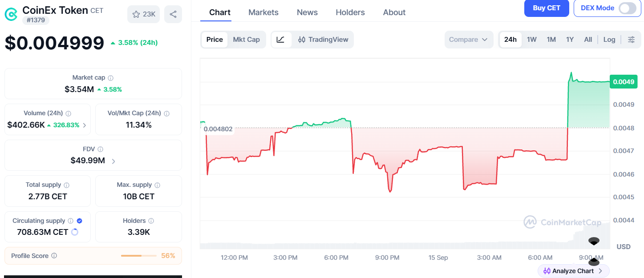Open the Markets tab
This screenshot has height=278, width=644.
[x=263, y=12]
